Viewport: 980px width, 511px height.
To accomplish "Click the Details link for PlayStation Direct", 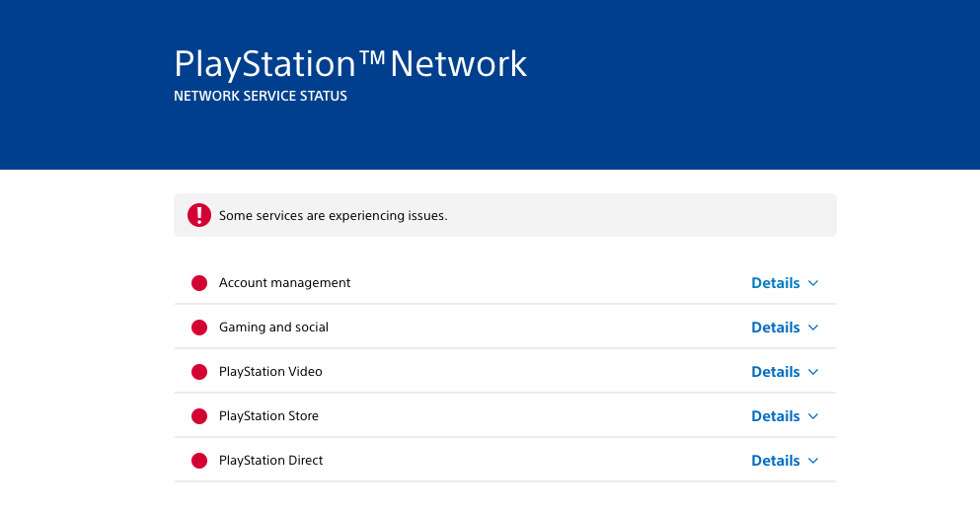I will [776, 461].
